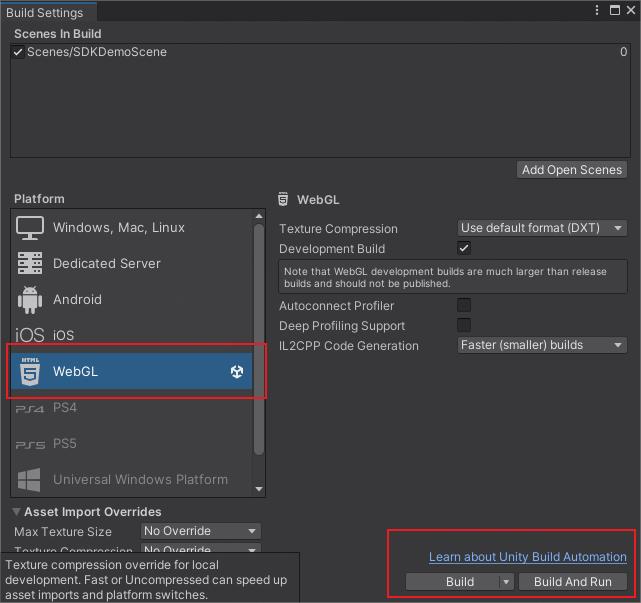This screenshot has height=603, width=641.
Task: Click the Texture Compression label
Action: (x=338, y=229)
